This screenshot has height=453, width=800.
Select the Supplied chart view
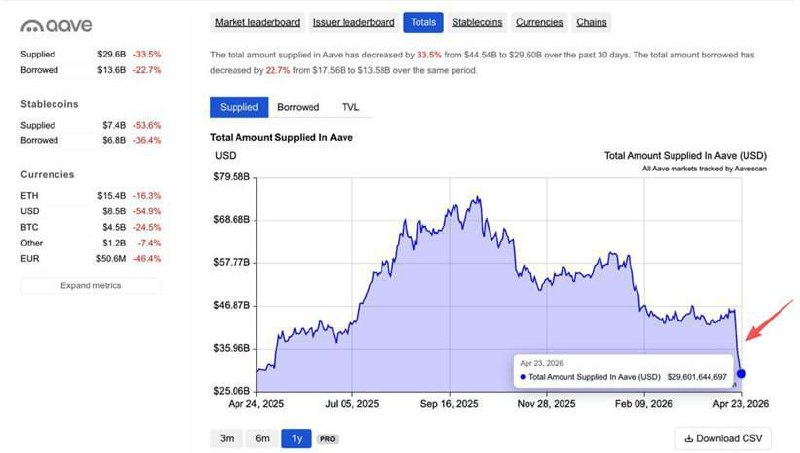tap(239, 107)
